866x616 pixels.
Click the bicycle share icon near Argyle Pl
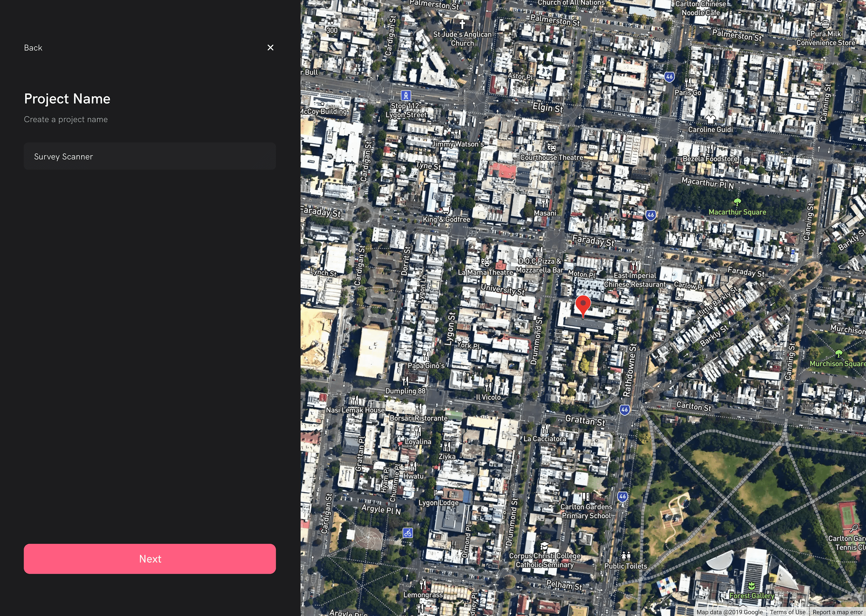point(408,533)
